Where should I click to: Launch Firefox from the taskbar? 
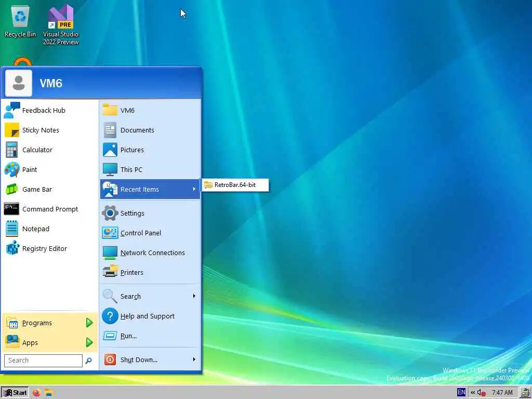(36, 393)
